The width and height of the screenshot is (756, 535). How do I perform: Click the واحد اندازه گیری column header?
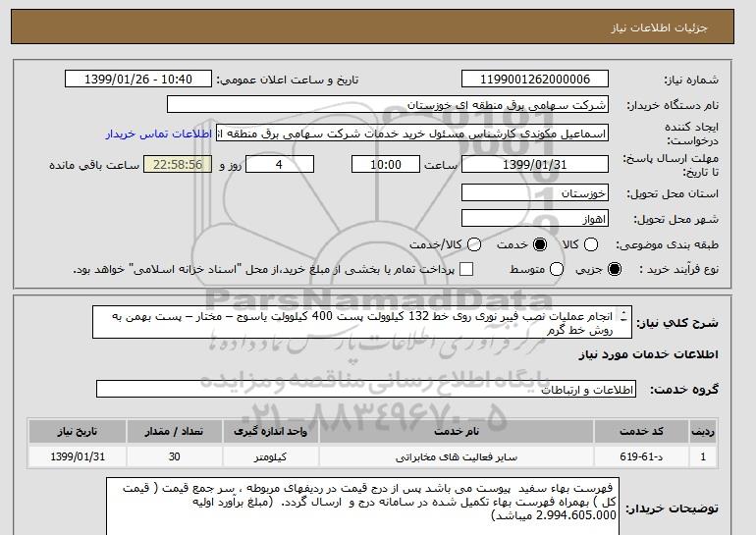[270, 431]
